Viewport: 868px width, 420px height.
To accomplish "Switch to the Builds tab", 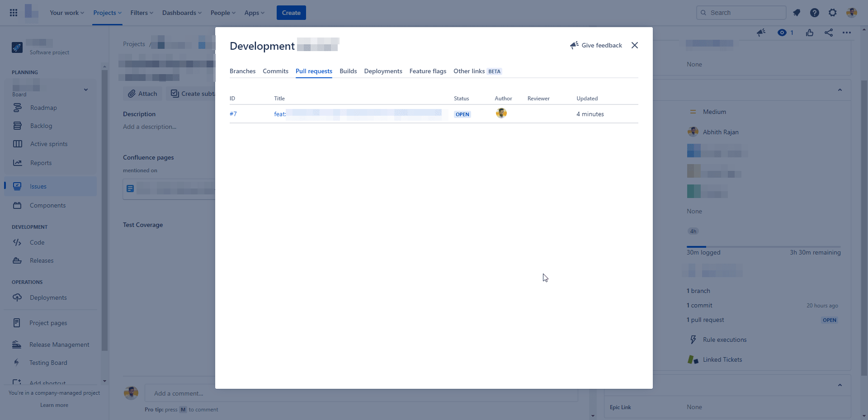I will point(348,71).
